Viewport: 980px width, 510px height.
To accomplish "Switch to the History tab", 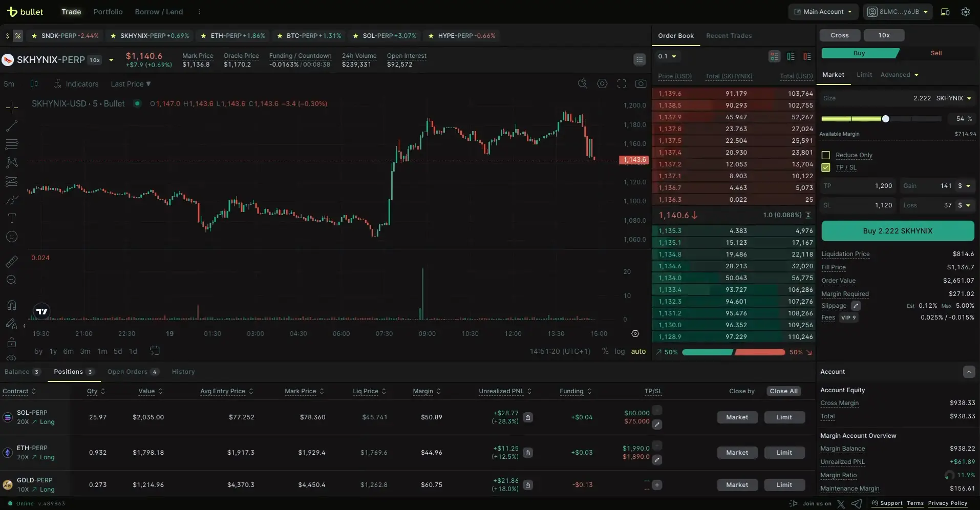I will pos(183,372).
